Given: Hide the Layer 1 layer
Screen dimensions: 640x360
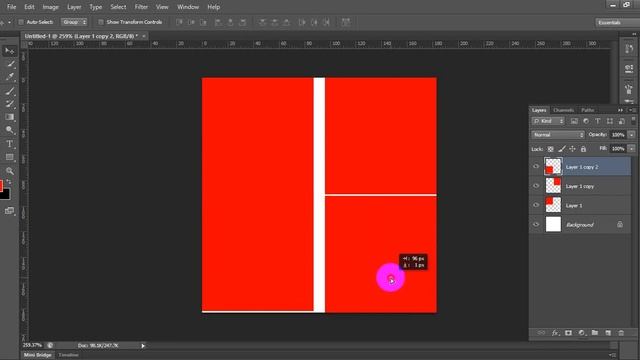Looking at the screenshot, I should pyautogui.click(x=536, y=205).
